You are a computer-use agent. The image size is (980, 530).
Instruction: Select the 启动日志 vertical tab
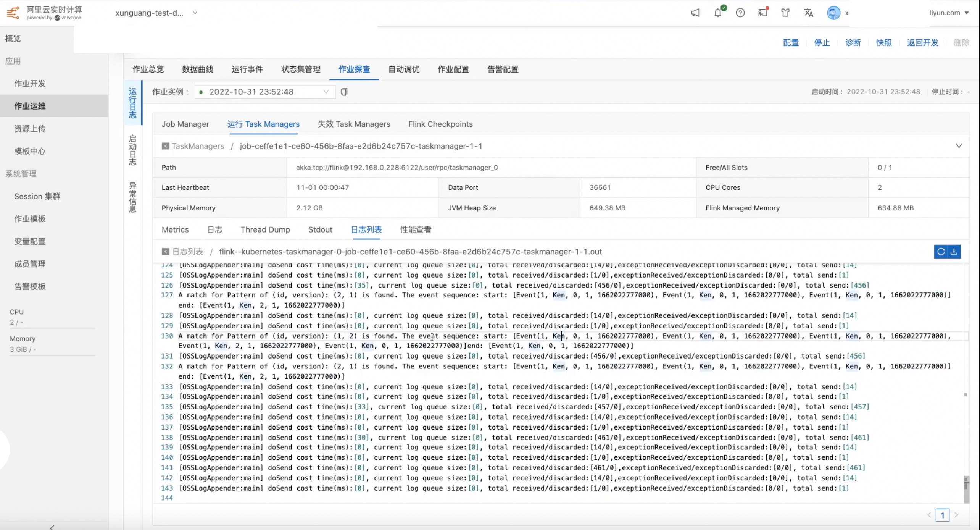(x=132, y=150)
